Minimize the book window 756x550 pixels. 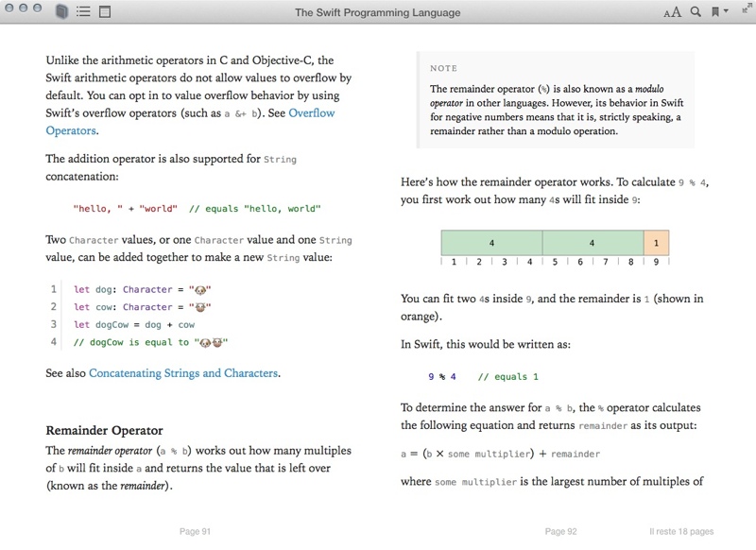tap(23, 9)
